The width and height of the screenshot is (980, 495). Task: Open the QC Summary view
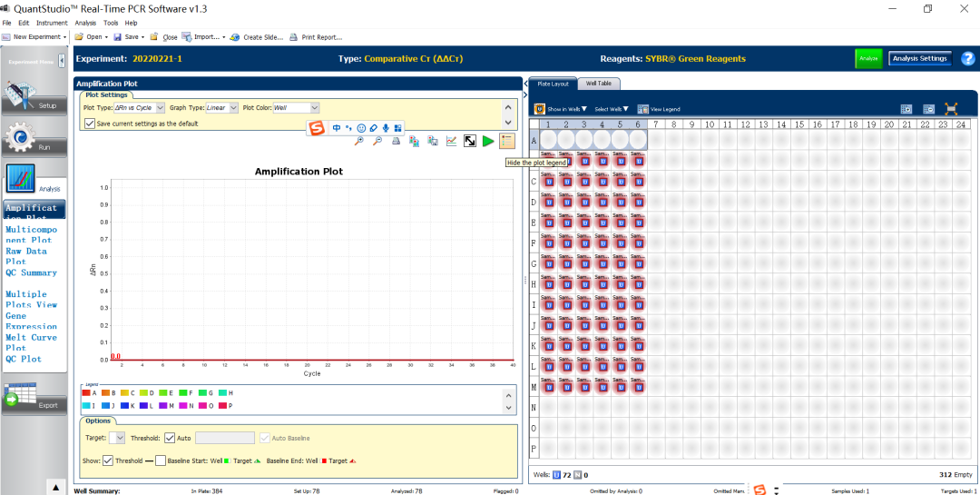point(31,272)
